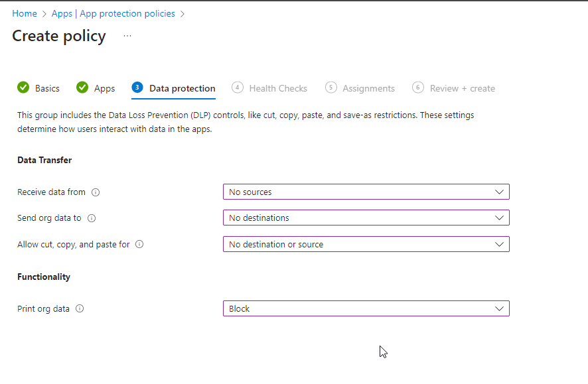588x384 pixels.
Task: Click the Home breadcrumb link
Action: (24, 13)
